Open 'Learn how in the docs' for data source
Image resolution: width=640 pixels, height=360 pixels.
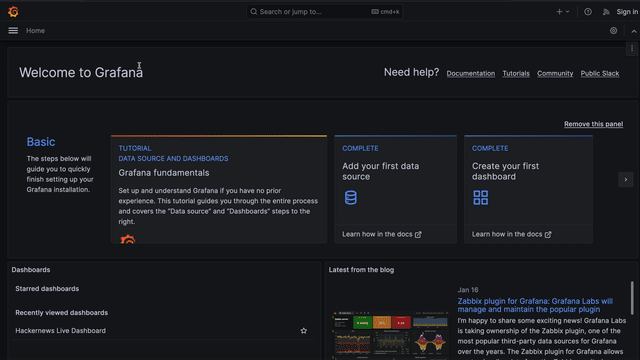click(x=382, y=234)
